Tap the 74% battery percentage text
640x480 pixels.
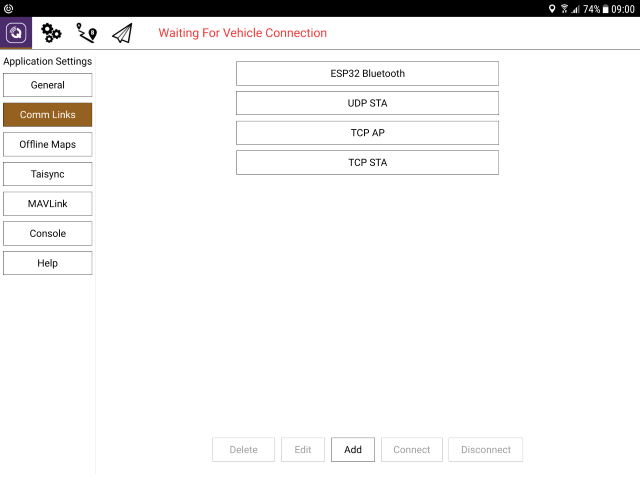coord(591,9)
